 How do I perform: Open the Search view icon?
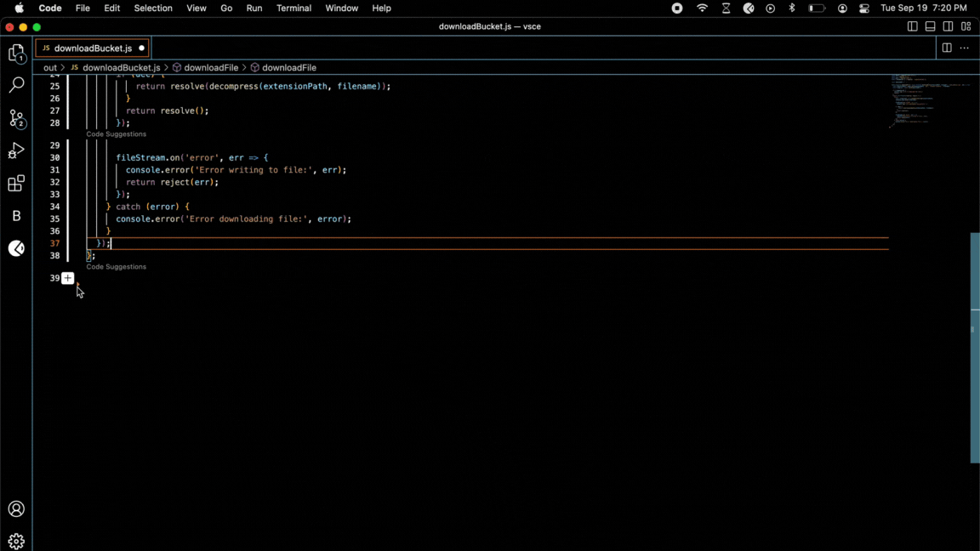click(x=16, y=85)
